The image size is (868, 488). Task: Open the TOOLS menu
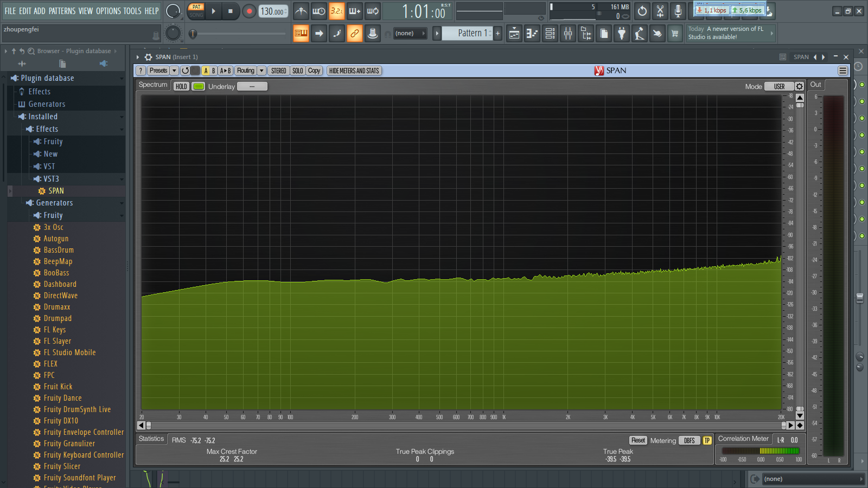[132, 11]
